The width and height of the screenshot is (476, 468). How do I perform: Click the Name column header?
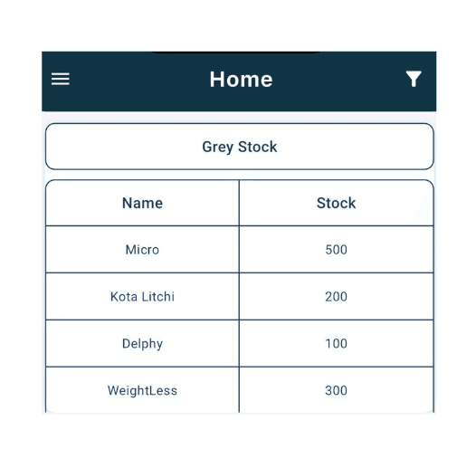pos(142,203)
